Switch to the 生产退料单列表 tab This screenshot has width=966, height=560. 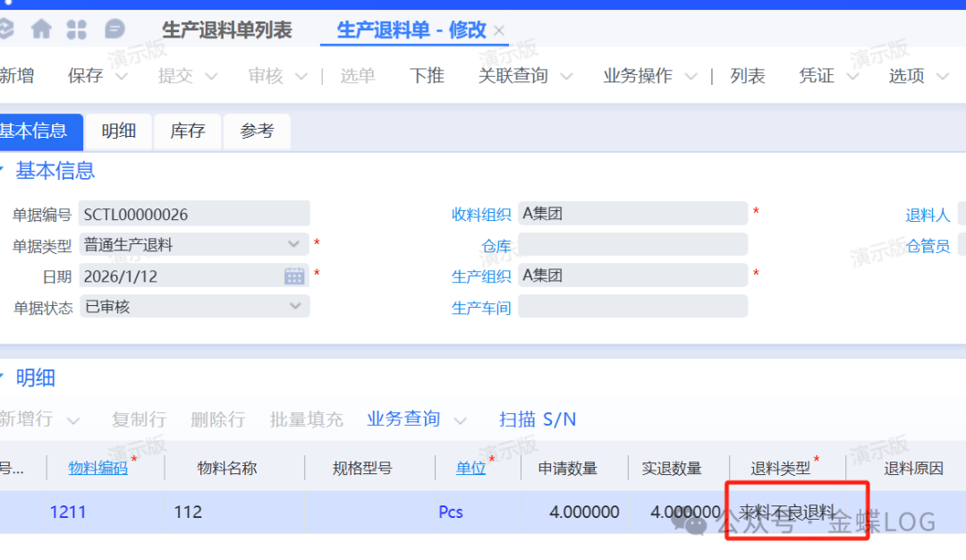pyautogui.click(x=226, y=30)
